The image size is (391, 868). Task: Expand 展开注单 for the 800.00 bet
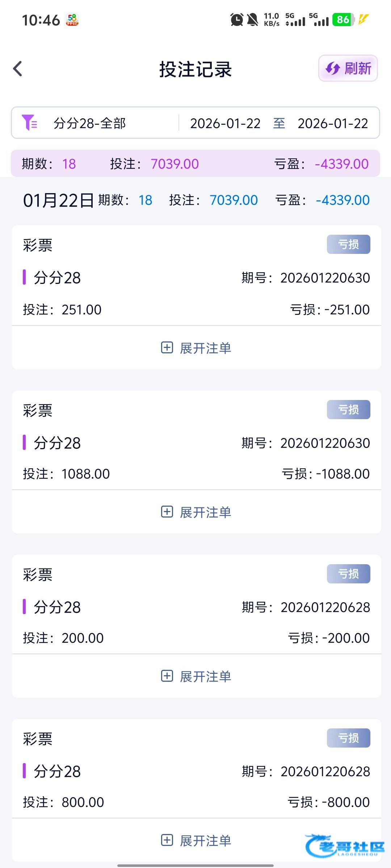pos(196,841)
